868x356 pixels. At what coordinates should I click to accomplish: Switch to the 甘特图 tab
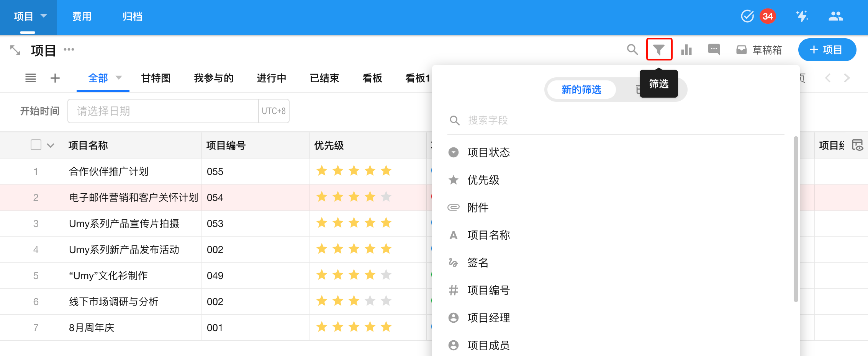[156, 78]
